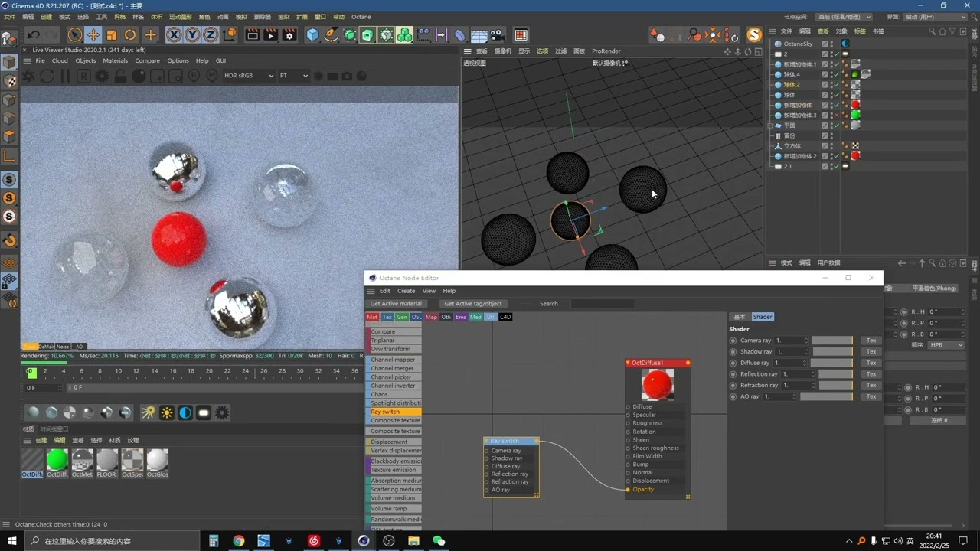Select Channel picker in node list

[x=394, y=377]
